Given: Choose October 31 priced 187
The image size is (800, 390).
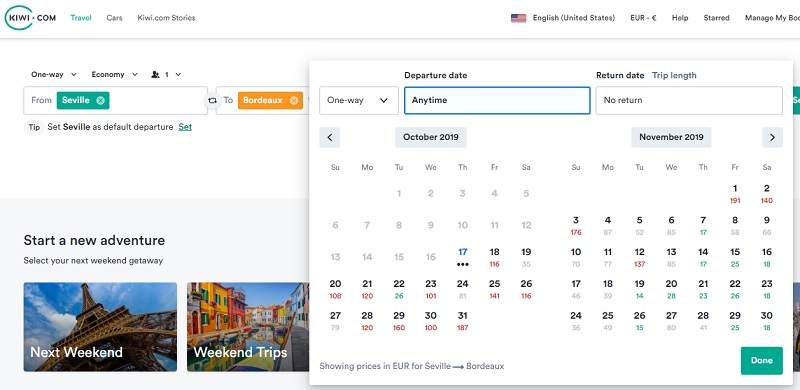Looking at the screenshot, I should 463,321.
